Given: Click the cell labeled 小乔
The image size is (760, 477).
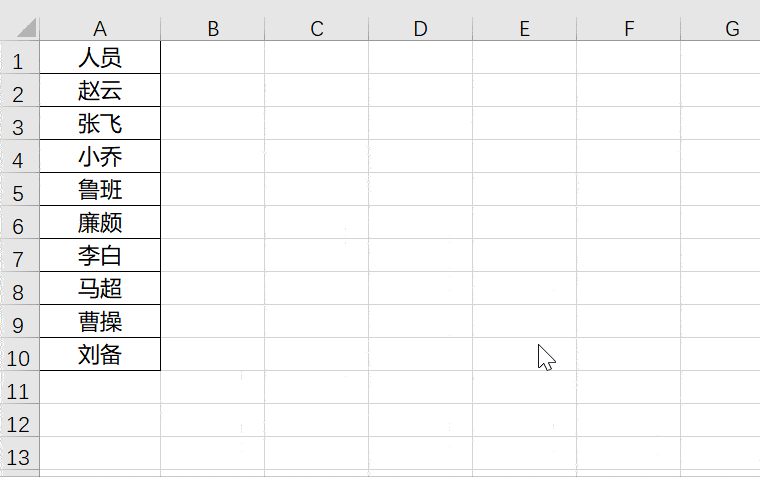Looking at the screenshot, I should click(100, 157).
